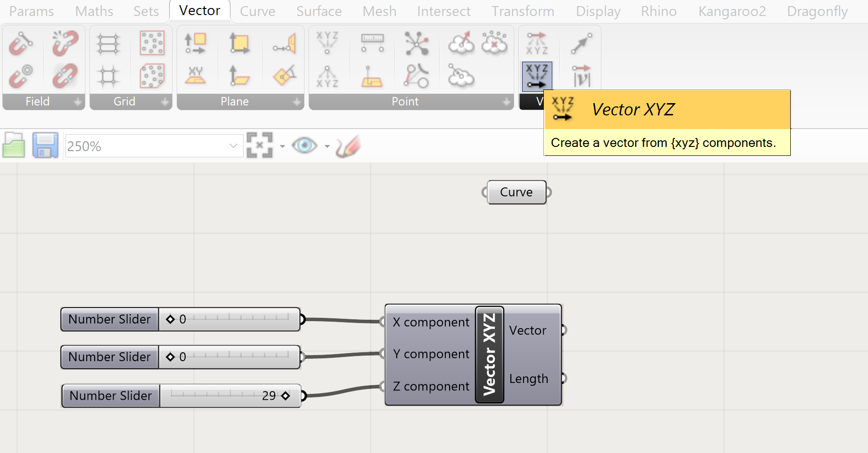Expand the Plane panel with its down arrow
The height and width of the screenshot is (453, 868).
(x=296, y=101)
